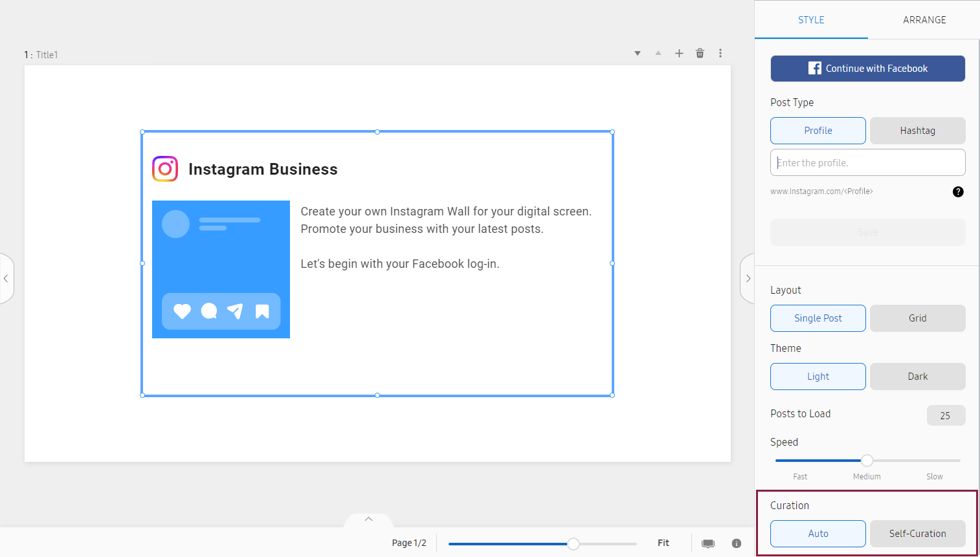This screenshot has height=557, width=980.
Task: Click the bookmark icon in preview image
Action: coord(262,311)
